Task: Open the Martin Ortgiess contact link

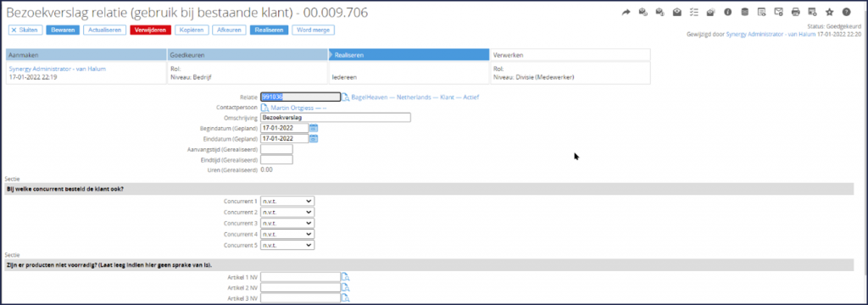Action: point(299,108)
